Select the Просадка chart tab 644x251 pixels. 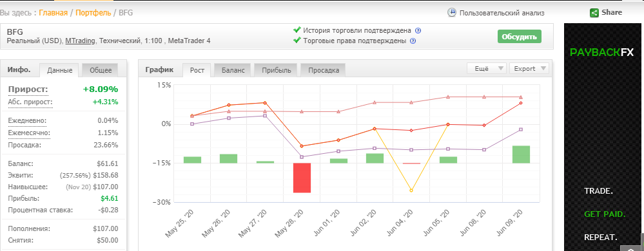click(x=323, y=70)
